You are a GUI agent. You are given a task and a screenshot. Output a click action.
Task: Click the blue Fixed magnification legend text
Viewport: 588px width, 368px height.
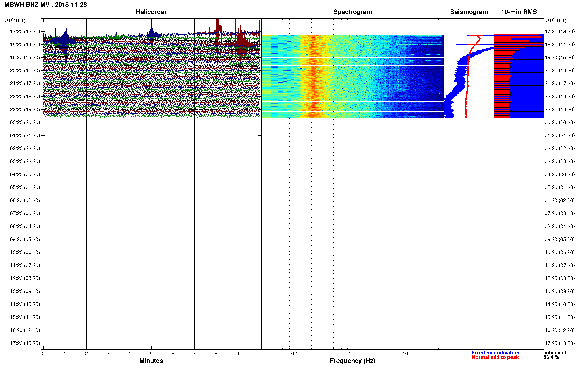click(x=495, y=353)
